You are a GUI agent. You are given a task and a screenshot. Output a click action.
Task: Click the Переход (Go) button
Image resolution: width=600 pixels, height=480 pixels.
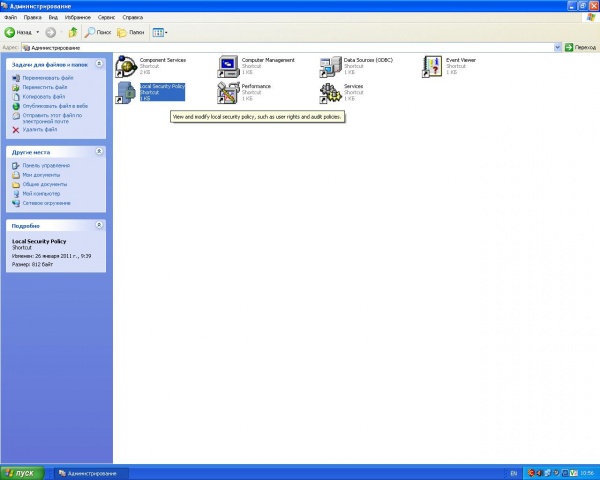(581, 47)
